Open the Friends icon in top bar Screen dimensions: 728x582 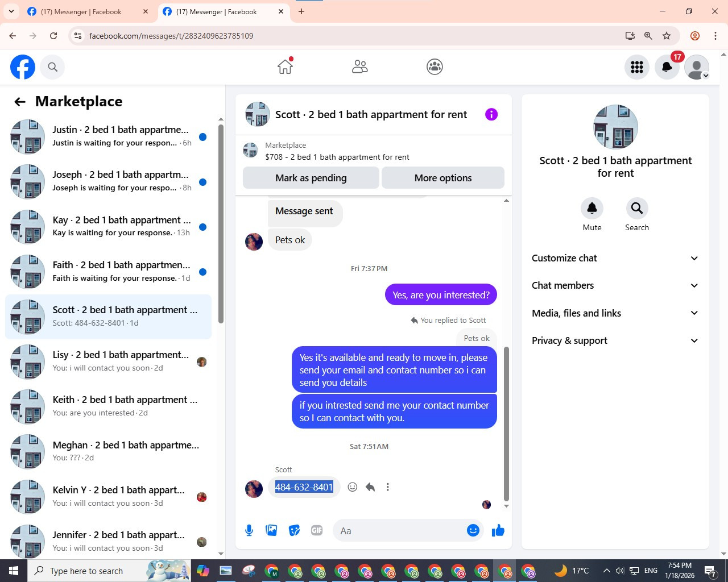(359, 67)
